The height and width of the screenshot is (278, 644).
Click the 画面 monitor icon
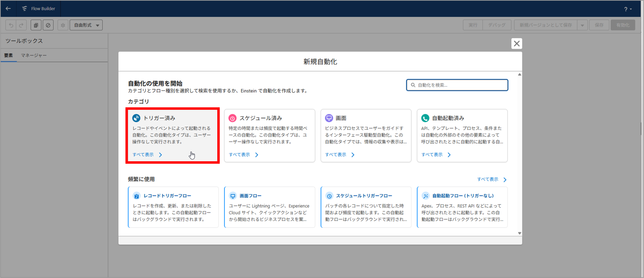point(329,118)
